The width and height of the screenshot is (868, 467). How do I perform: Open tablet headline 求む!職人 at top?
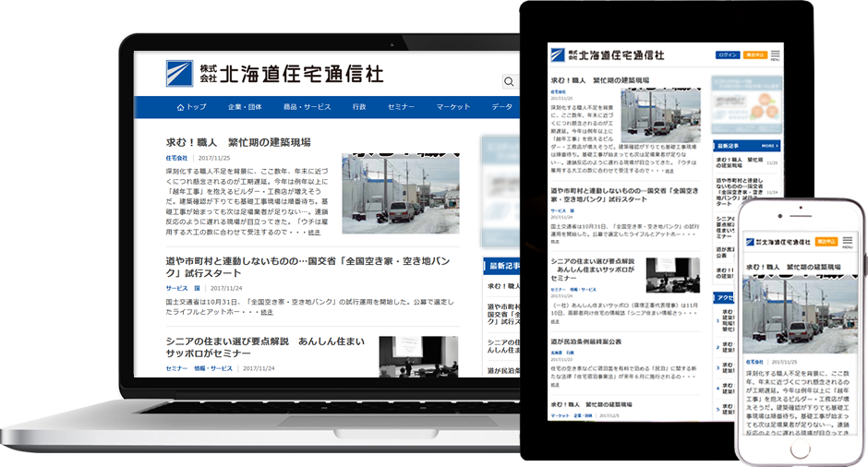pyautogui.click(x=599, y=80)
